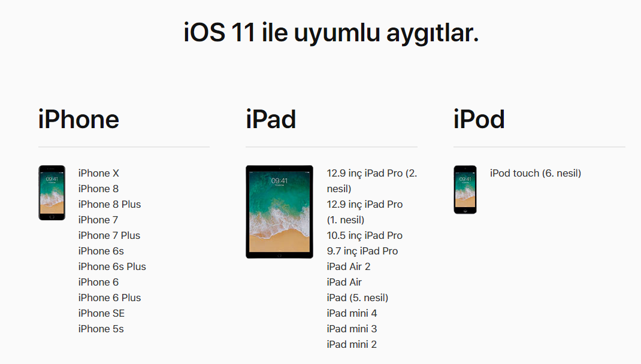Choose iPhone 6s Plus entry
Image resolution: width=641 pixels, height=364 pixels.
112,266
